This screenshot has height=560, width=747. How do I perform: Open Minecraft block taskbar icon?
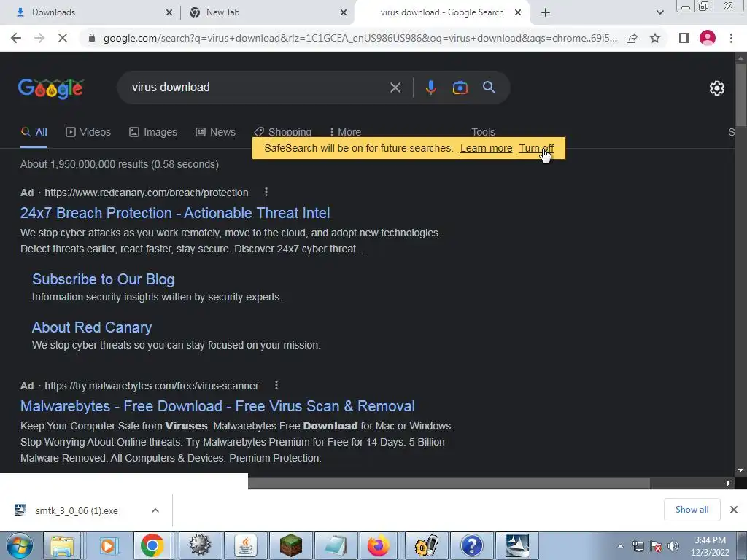290,545
